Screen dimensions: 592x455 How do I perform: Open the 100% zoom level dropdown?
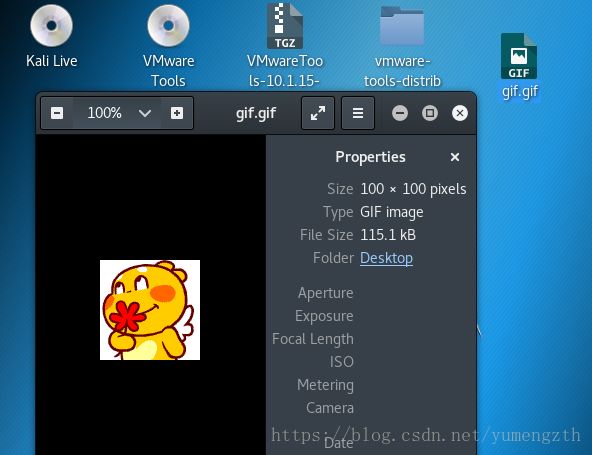coord(145,113)
